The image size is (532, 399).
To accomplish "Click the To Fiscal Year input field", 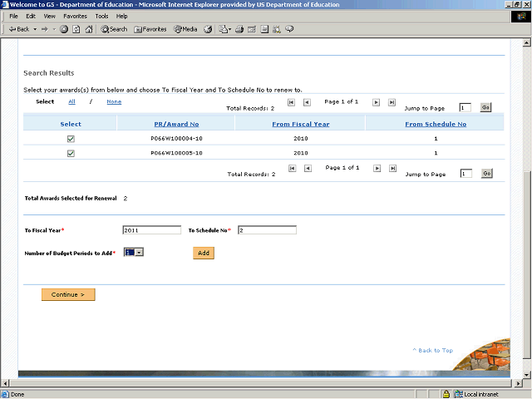I will [151, 230].
